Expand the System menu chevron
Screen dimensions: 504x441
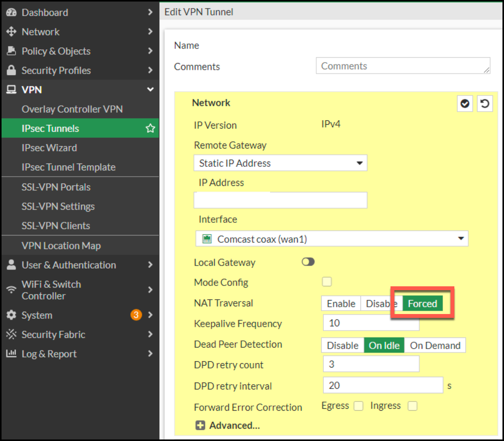(x=150, y=315)
